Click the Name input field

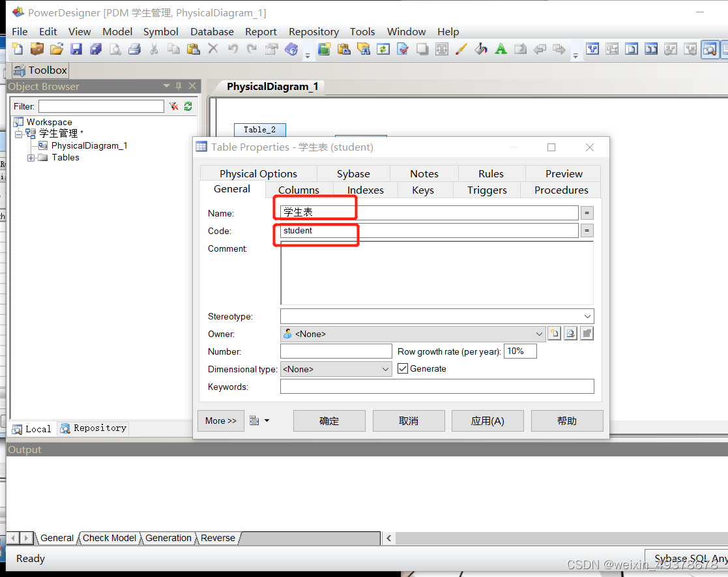(x=430, y=213)
